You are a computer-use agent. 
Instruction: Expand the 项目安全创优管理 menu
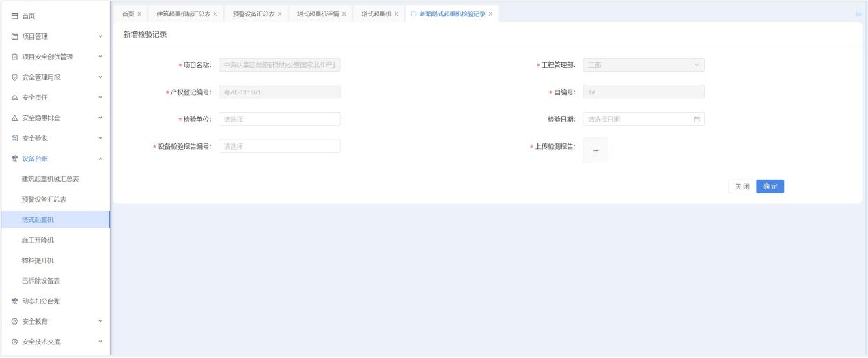tap(100, 57)
